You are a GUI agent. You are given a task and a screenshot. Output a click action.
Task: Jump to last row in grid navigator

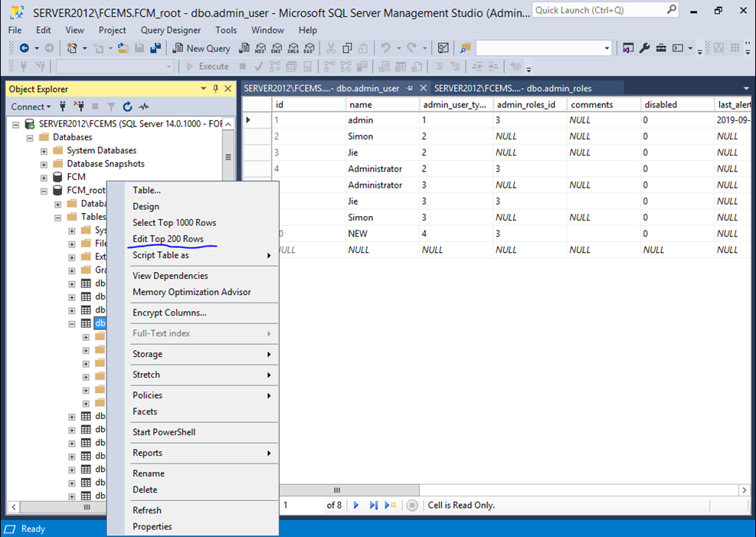[373, 505]
